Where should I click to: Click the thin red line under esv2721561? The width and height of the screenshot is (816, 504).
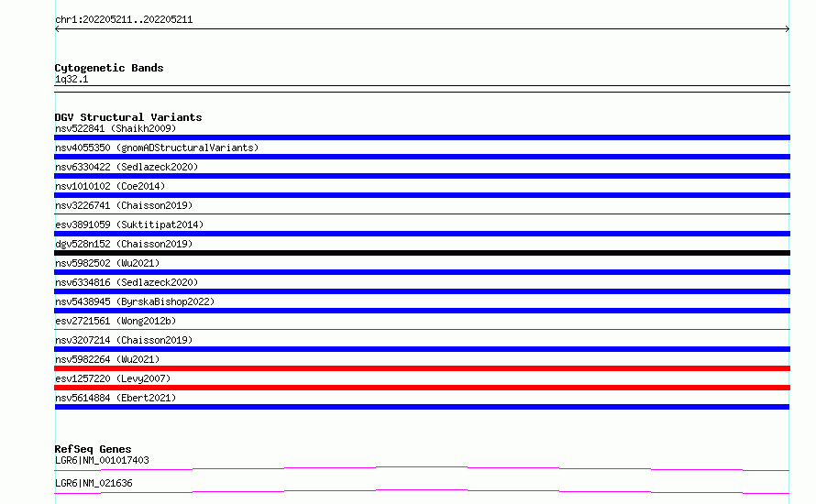(x=422, y=329)
